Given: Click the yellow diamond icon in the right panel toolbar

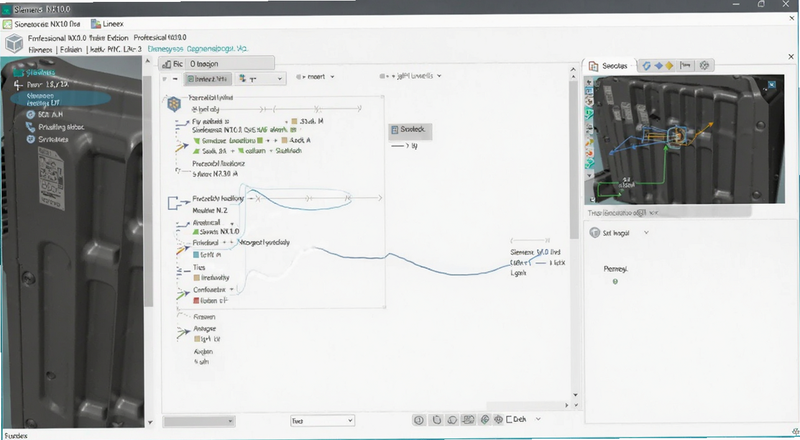Looking at the screenshot, I should click(669, 65).
